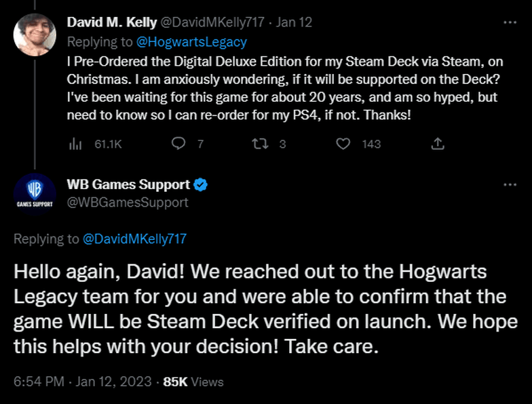
Task: Click the share icon on David's tweet
Action: click(438, 144)
